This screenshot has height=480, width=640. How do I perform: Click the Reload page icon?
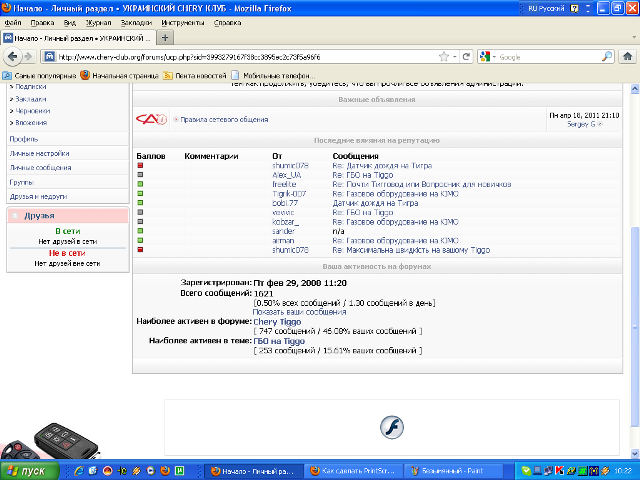(x=466, y=57)
